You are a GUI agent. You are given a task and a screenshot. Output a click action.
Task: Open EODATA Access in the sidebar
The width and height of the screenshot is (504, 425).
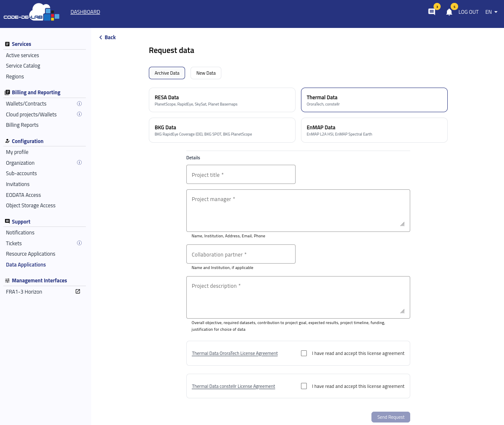[23, 195]
